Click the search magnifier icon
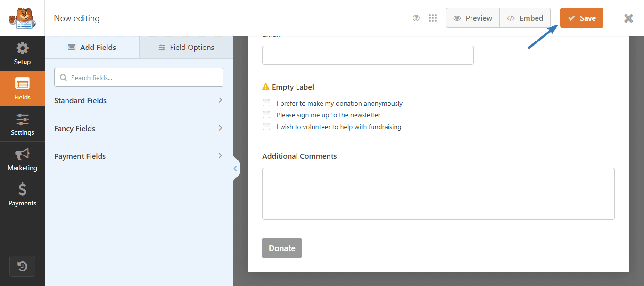 tap(64, 78)
